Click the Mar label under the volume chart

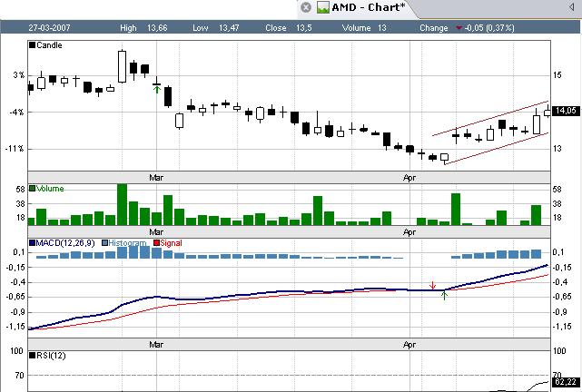point(156,232)
